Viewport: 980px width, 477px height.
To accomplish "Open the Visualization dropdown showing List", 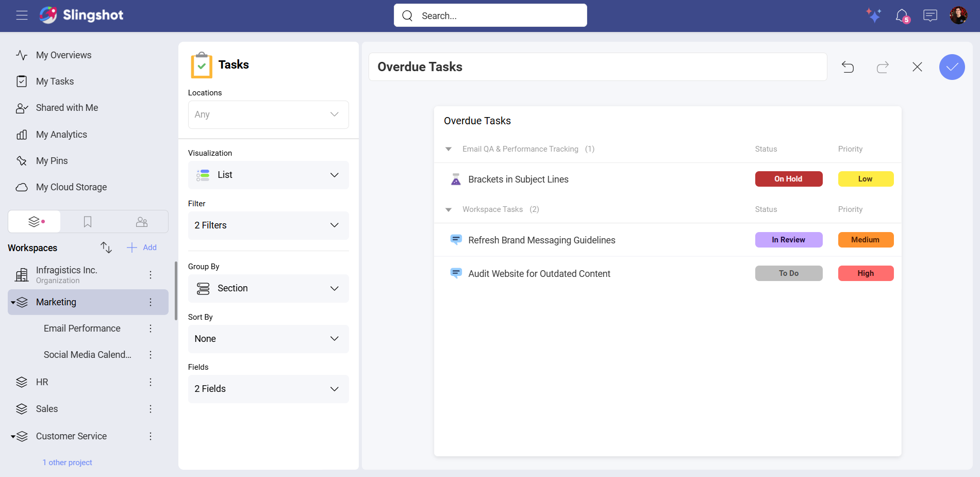I will (x=268, y=175).
